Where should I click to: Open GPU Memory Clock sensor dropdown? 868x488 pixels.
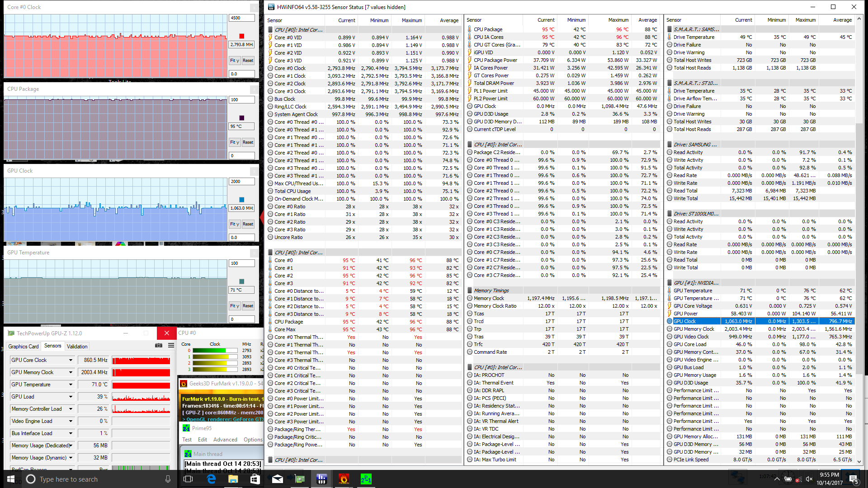coord(71,372)
